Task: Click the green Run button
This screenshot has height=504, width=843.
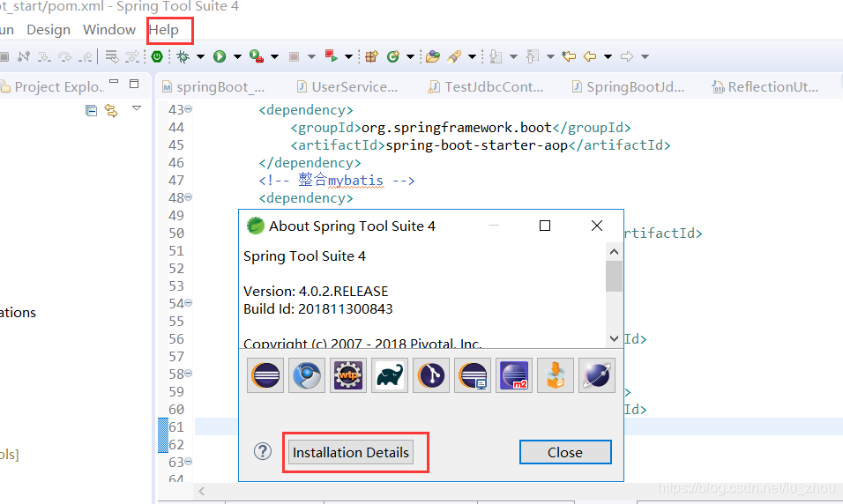Action: click(x=220, y=56)
